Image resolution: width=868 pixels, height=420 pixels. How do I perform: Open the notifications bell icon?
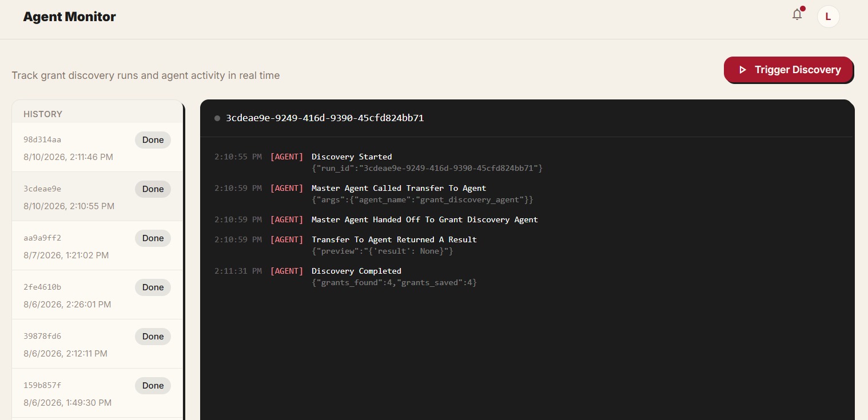coord(797,15)
